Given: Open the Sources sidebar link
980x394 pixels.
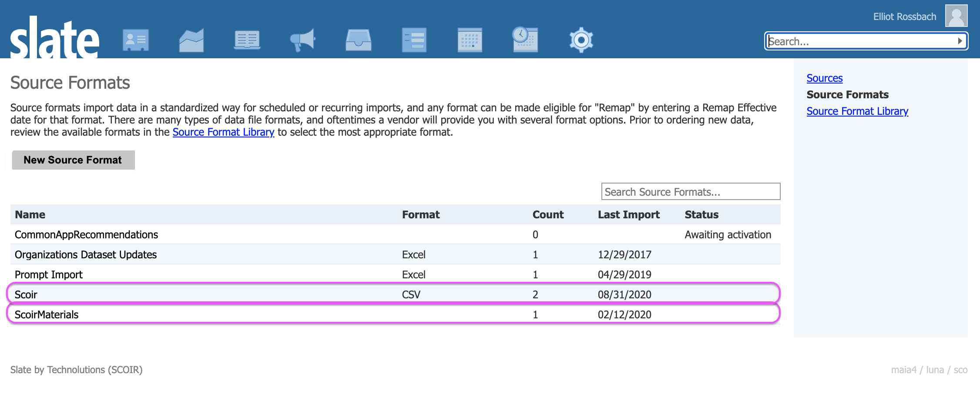Looking at the screenshot, I should click(825, 78).
